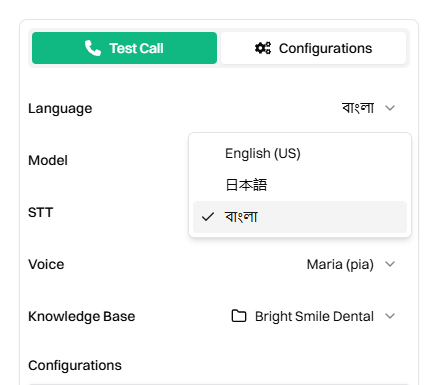Screen dimensions: 427x385
Task: Expand the Voice chevron arrow
Action: (390, 264)
